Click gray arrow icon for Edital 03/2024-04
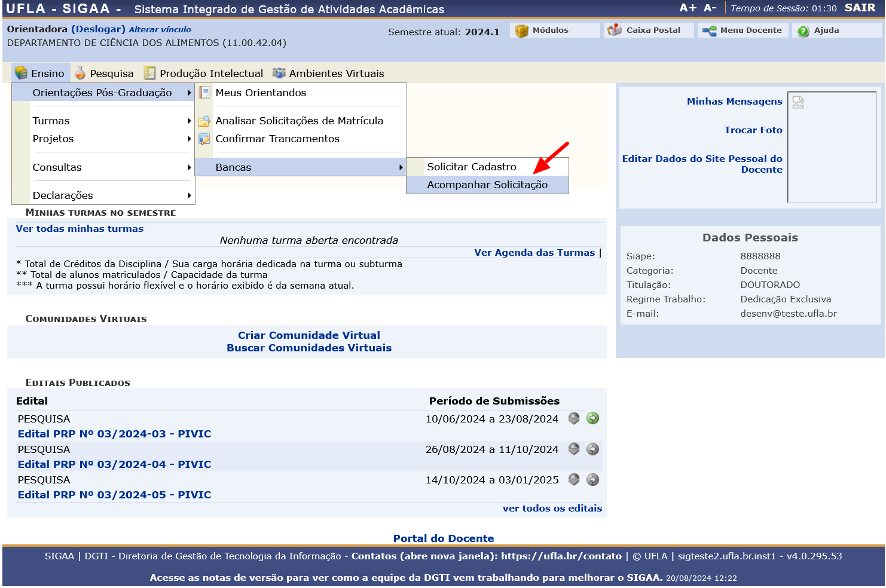The height and width of the screenshot is (588, 886). coord(592,449)
